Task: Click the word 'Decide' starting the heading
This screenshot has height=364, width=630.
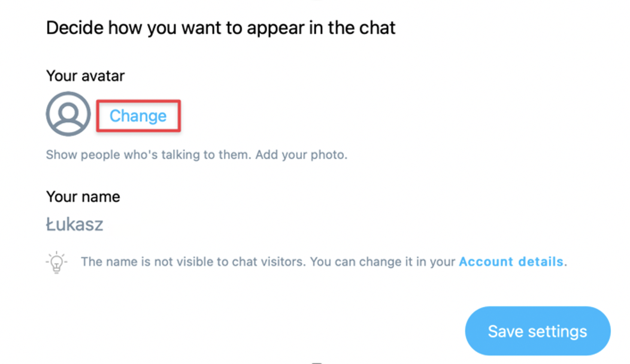Action: [75, 28]
